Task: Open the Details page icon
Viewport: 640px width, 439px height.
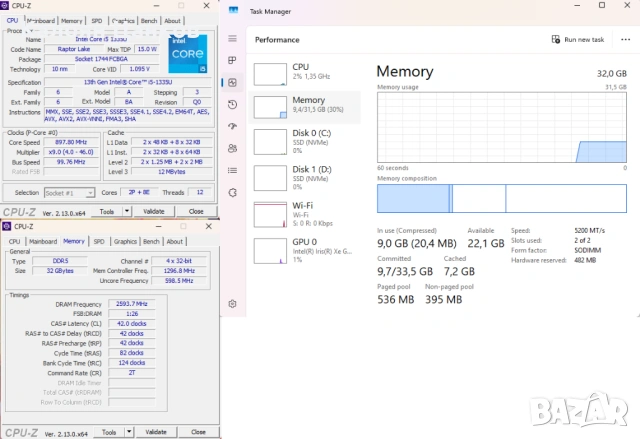Action: 232,170
